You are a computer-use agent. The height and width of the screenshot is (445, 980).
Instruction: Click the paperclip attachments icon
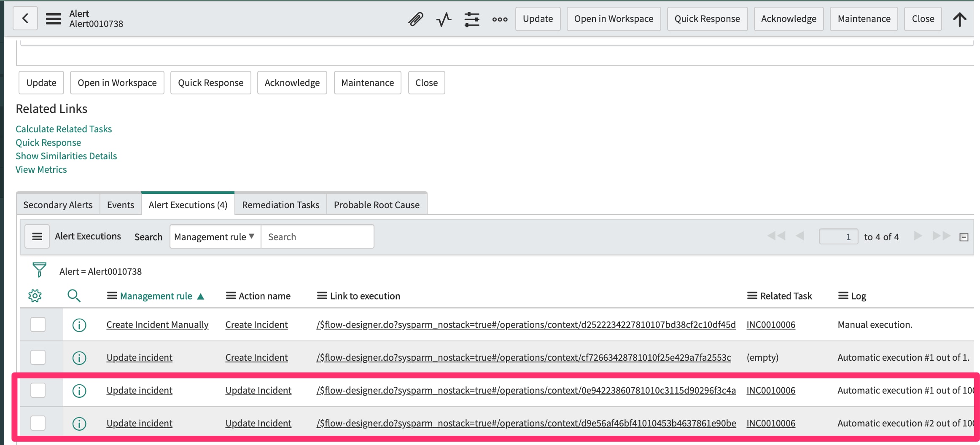pyautogui.click(x=415, y=19)
